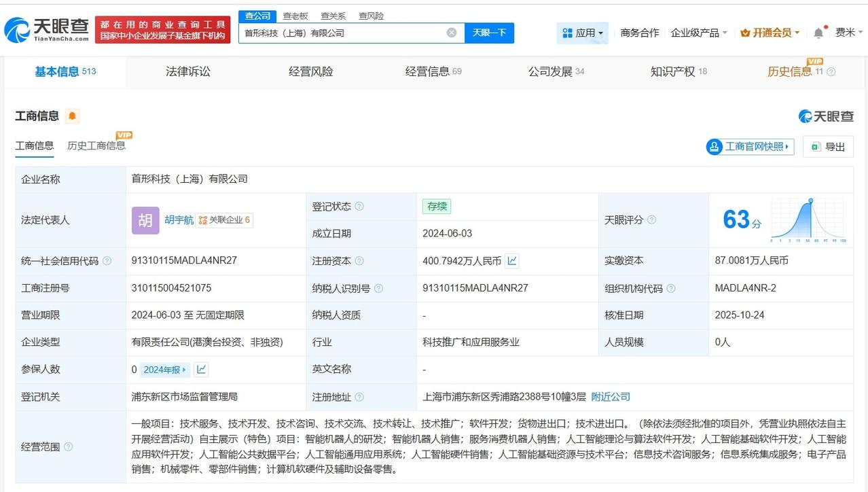Select the 查老板 search mode tab

[x=295, y=16]
